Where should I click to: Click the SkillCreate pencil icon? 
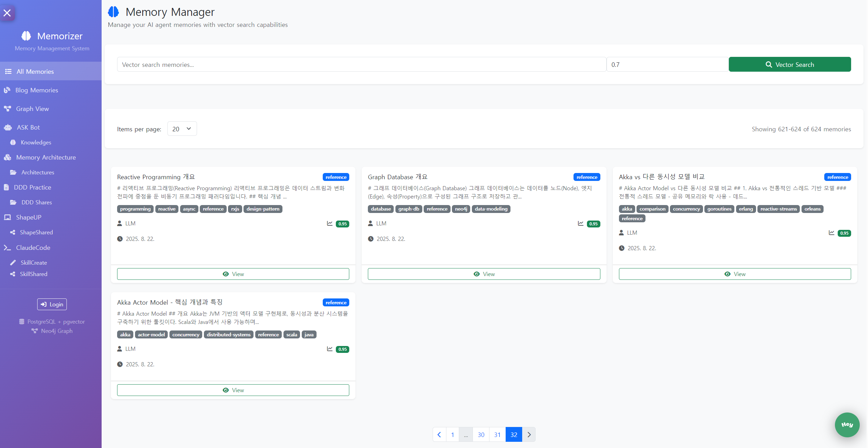(x=13, y=263)
